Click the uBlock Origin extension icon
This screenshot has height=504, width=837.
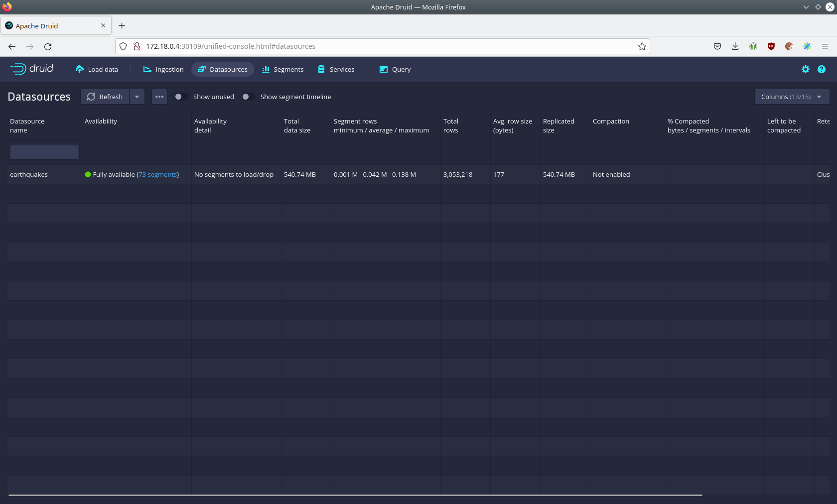[771, 46]
